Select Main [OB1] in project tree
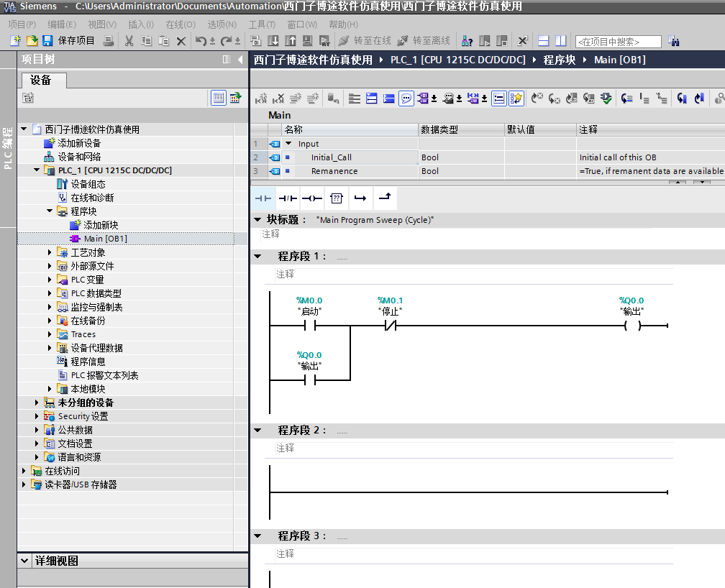725x588 pixels. tap(106, 239)
